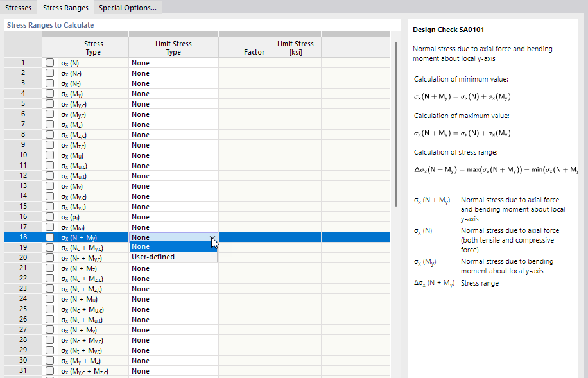
Task: Enable the checkbox for σx (N) in row 1
Action: (49, 62)
